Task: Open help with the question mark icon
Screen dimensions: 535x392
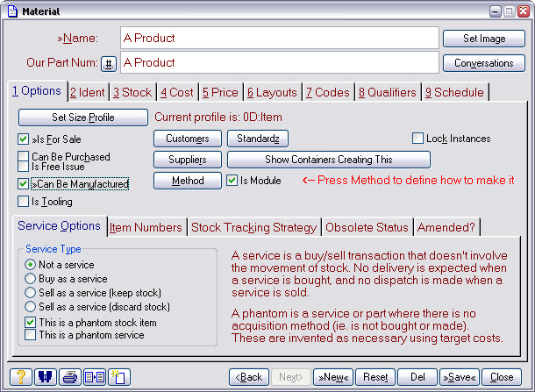Action: click(x=21, y=377)
